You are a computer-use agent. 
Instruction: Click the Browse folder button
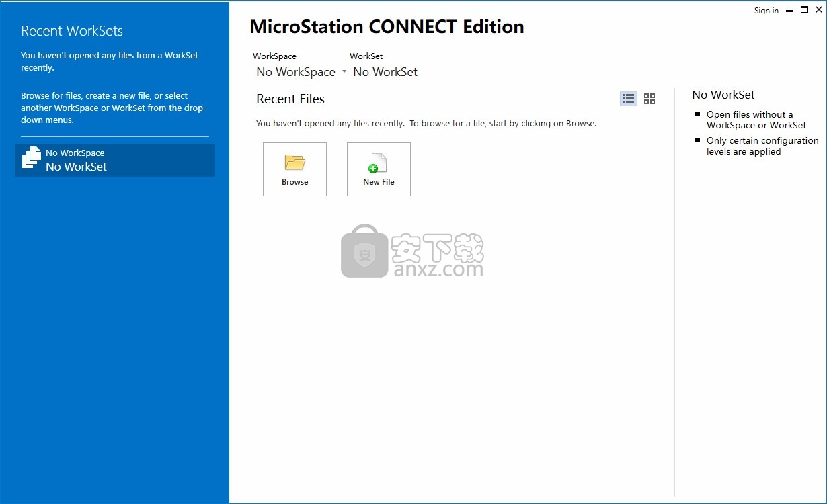[294, 169]
